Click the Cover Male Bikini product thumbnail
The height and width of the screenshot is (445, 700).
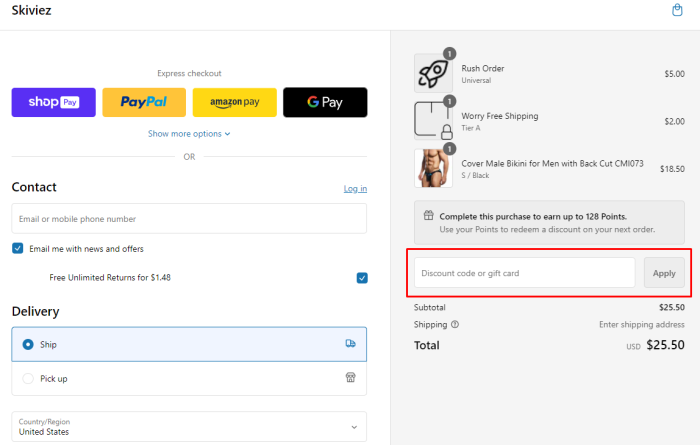(433, 168)
